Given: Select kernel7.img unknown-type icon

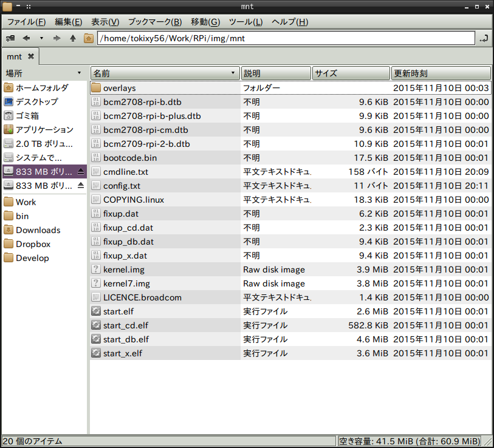Looking at the screenshot, I should pyautogui.click(x=96, y=283).
